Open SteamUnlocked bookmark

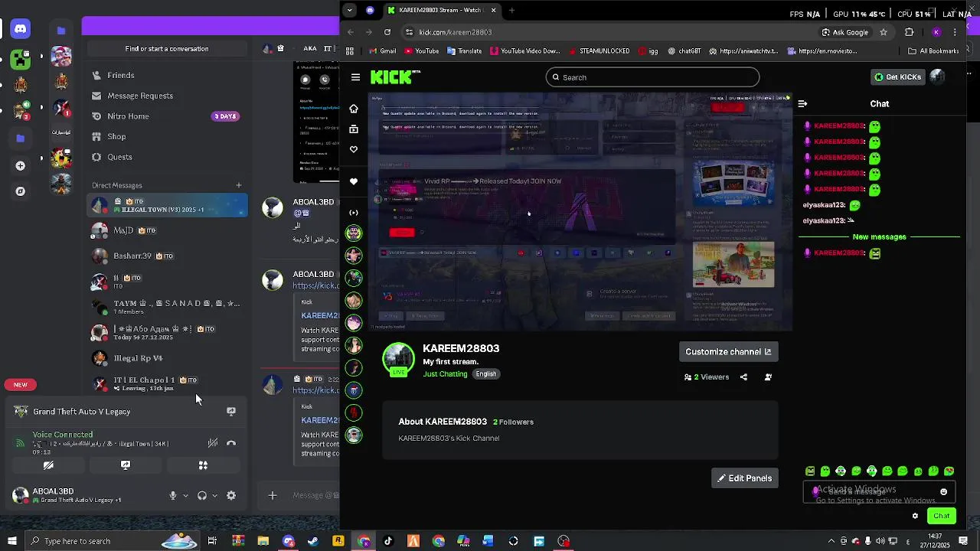pos(599,51)
